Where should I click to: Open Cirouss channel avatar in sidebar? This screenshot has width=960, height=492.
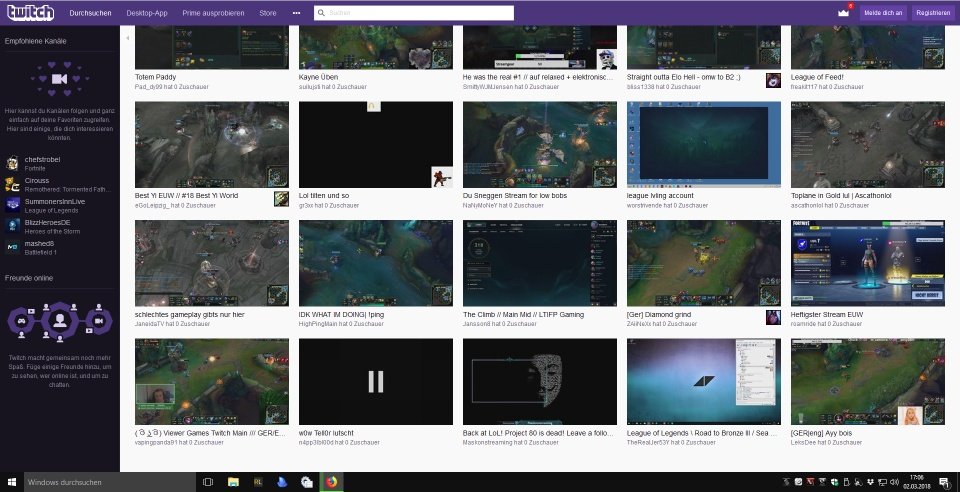(x=12, y=184)
